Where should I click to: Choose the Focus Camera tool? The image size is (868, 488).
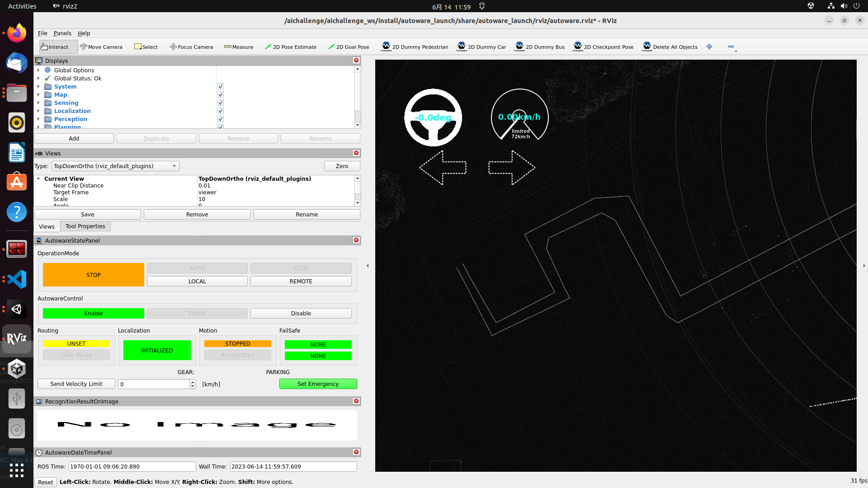pyautogui.click(x=191, y=47)
